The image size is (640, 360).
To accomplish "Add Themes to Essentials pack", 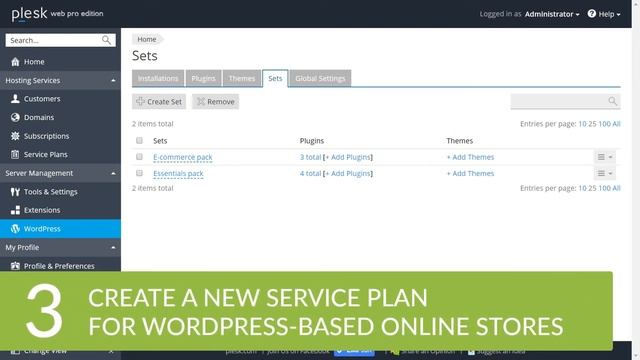I will (x=470, y=173).
